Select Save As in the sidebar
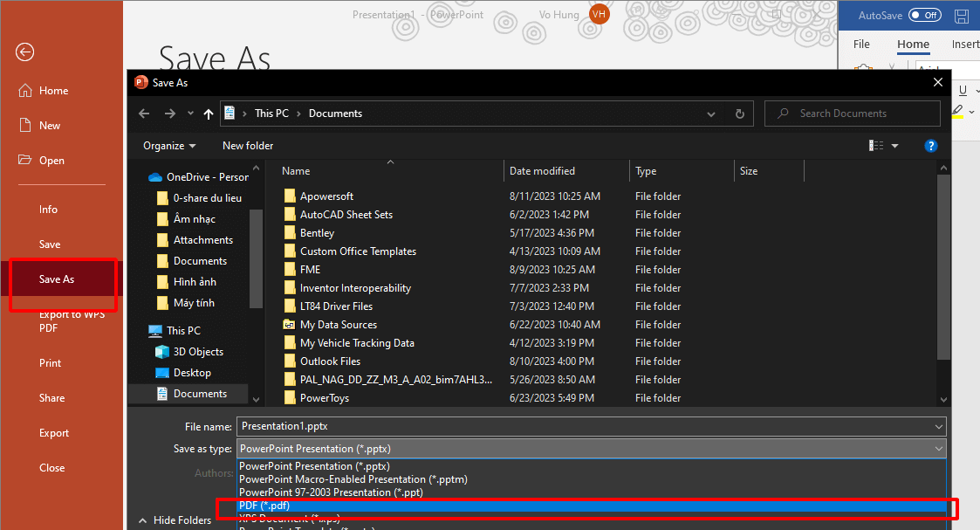Viewport: 980px width, 530px height. pyautogui.click(x=57, y=279)
